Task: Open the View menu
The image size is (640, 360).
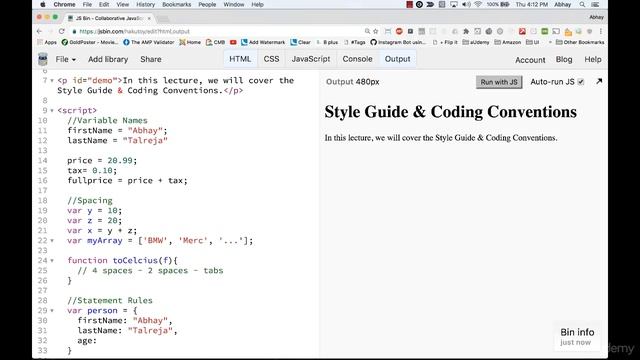Action: 122,4
